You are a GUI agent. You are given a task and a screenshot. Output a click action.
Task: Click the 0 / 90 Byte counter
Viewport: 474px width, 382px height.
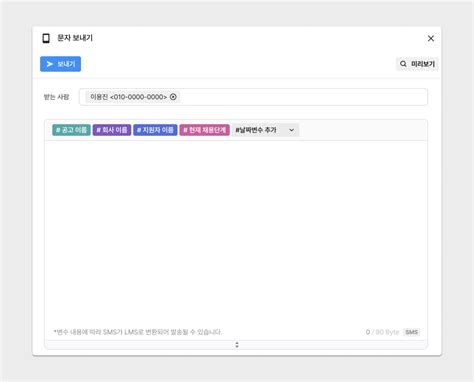tap(382, 332)
